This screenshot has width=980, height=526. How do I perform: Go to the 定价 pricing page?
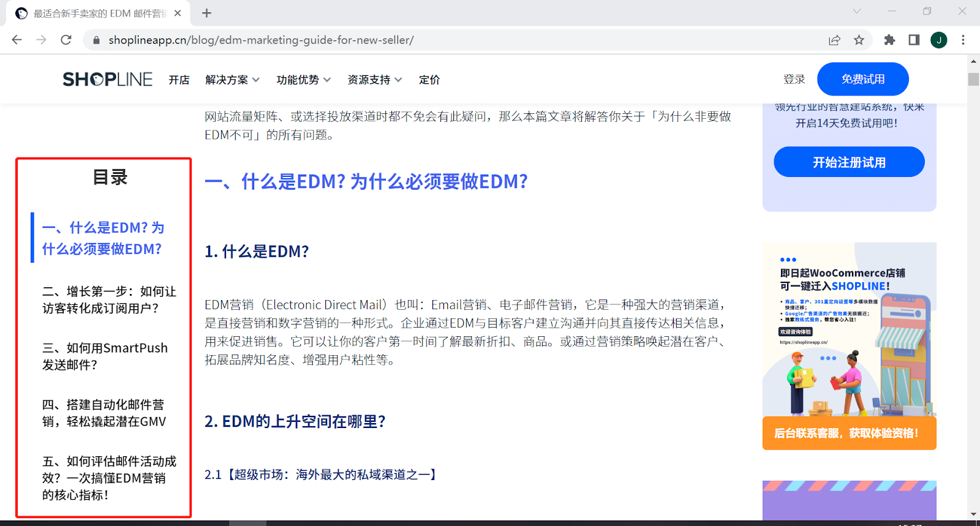click(x=429, y=80)
